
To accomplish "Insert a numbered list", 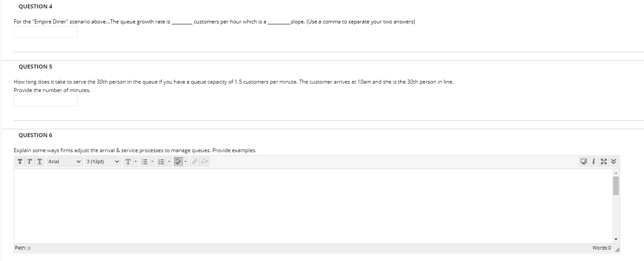I will (161, 161).
